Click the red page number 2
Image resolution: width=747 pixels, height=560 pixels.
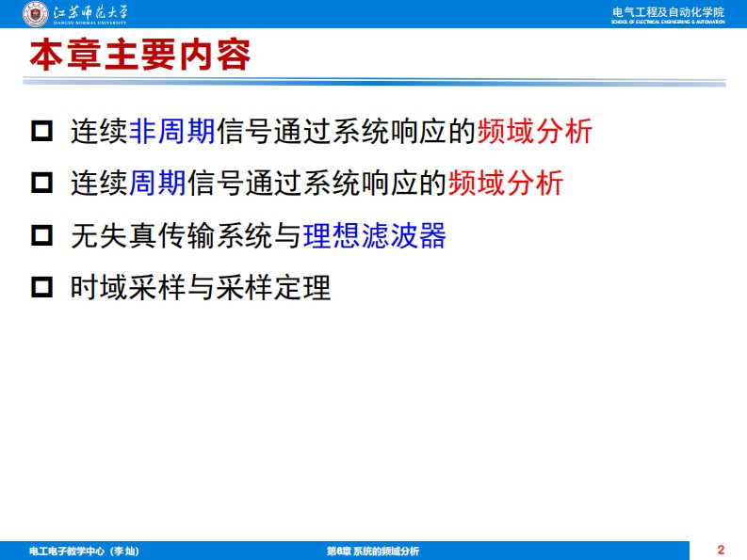[721, 550]
